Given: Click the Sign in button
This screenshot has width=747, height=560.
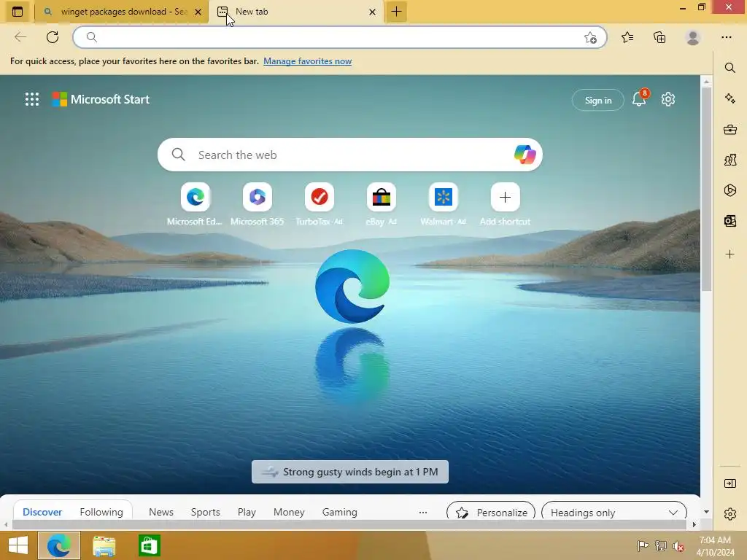Looking at the screenshot, I should (x=598, y=100).
